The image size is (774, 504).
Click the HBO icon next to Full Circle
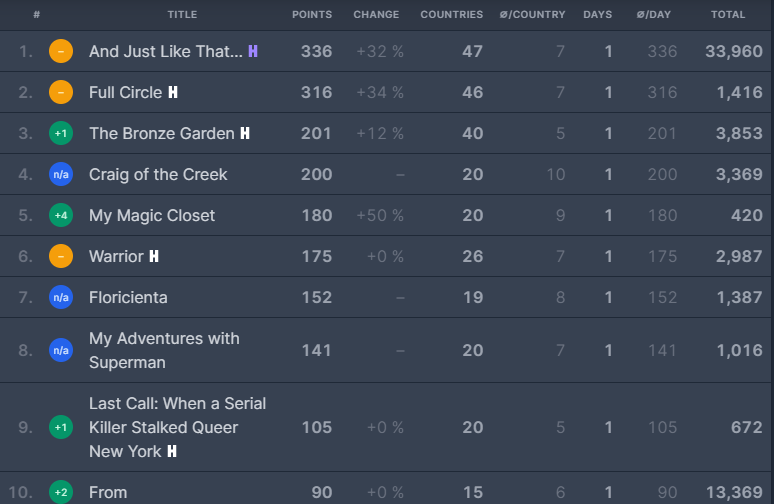(x=173, y=92)
